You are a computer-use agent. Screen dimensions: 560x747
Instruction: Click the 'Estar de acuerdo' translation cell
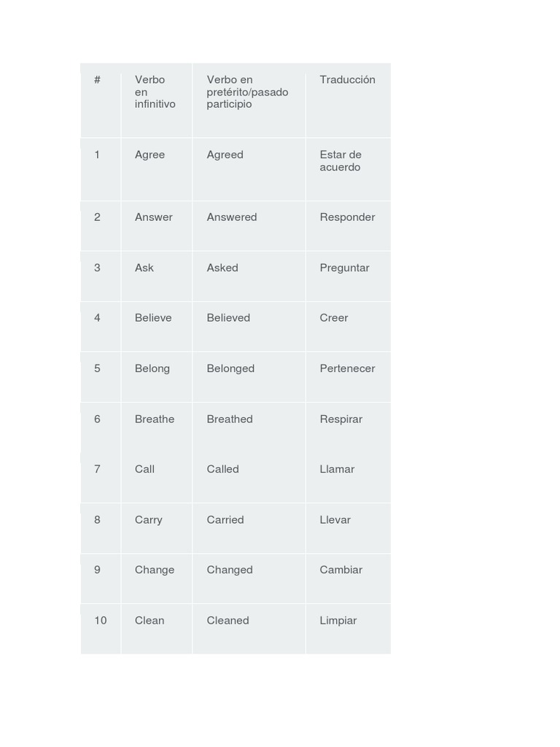[x=341, y=161]
